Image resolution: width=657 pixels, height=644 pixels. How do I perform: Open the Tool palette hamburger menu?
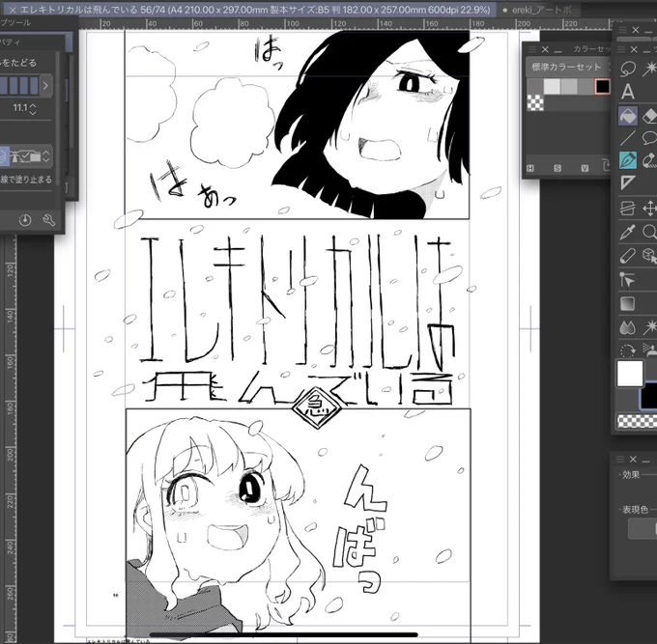coord(621,50)
